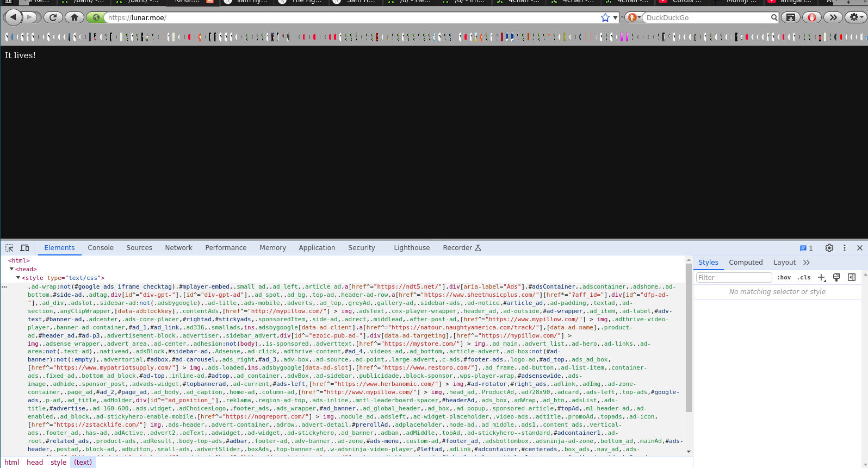Reload the lunar.moe page
Viewport: 868px width, 468px height.
[x=53, y=17]
